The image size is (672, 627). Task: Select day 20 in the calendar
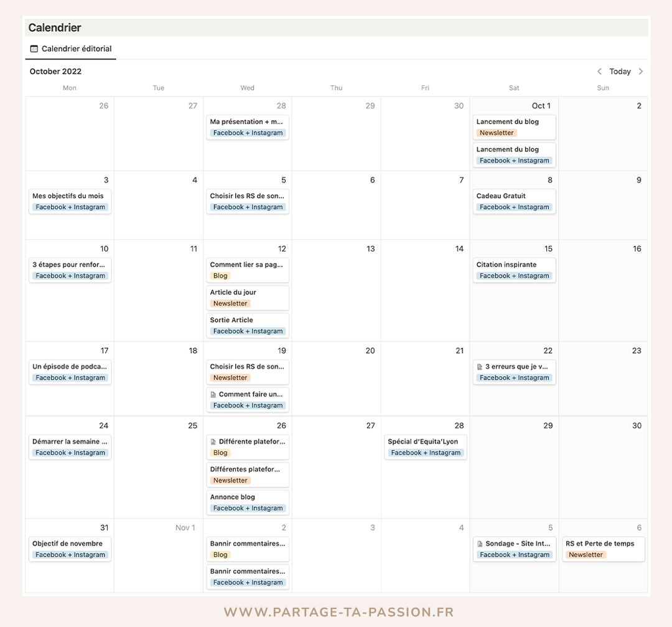coord(337,379)
